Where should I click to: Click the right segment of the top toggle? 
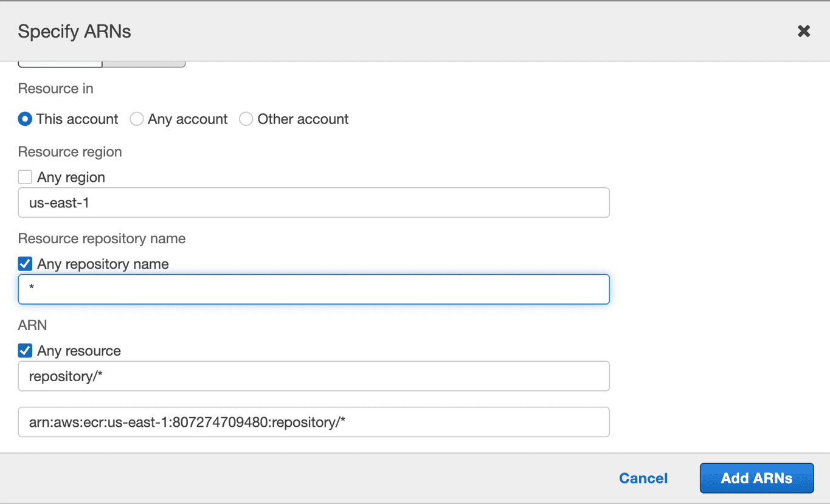pyautogui.click(x=143, y=61)
